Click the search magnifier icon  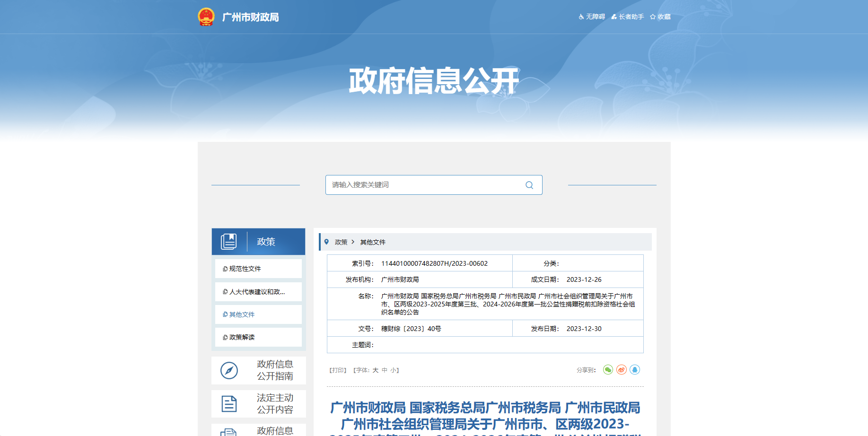[529, 185]
